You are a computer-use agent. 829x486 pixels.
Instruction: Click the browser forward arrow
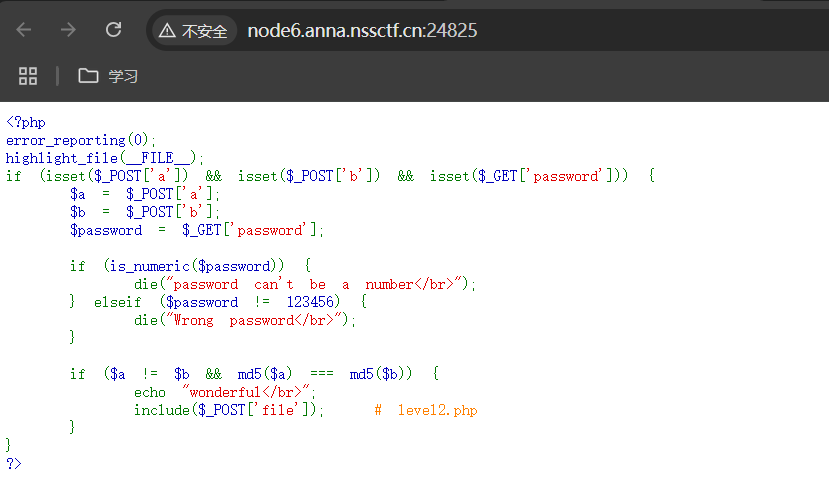tap(68, 30)
